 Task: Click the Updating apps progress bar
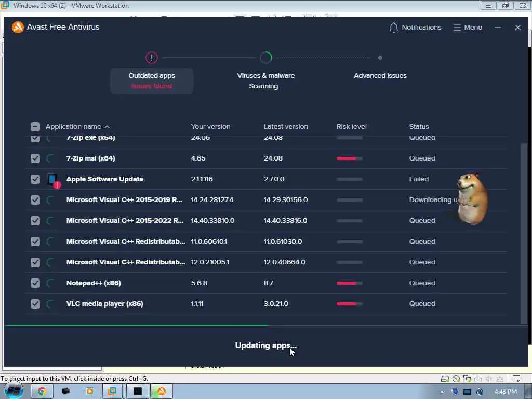pos(266,325)
